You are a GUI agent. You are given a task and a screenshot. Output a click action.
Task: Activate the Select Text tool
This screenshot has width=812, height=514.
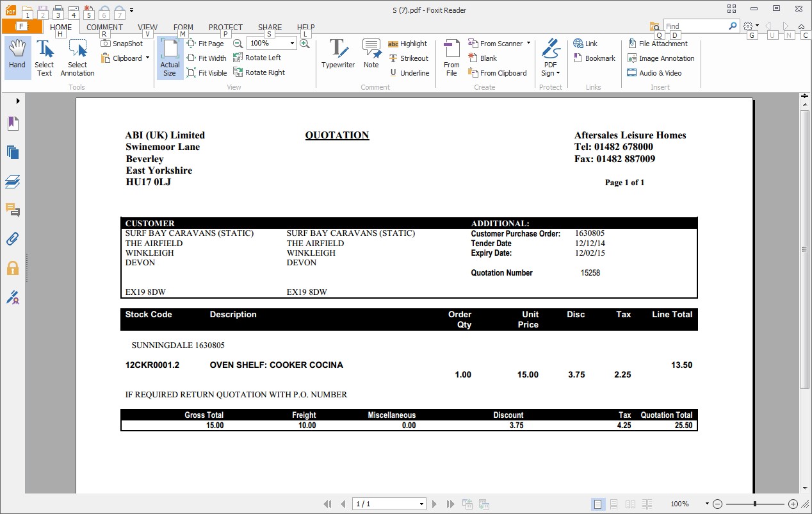pyautogui.click(x=44, y=58)
